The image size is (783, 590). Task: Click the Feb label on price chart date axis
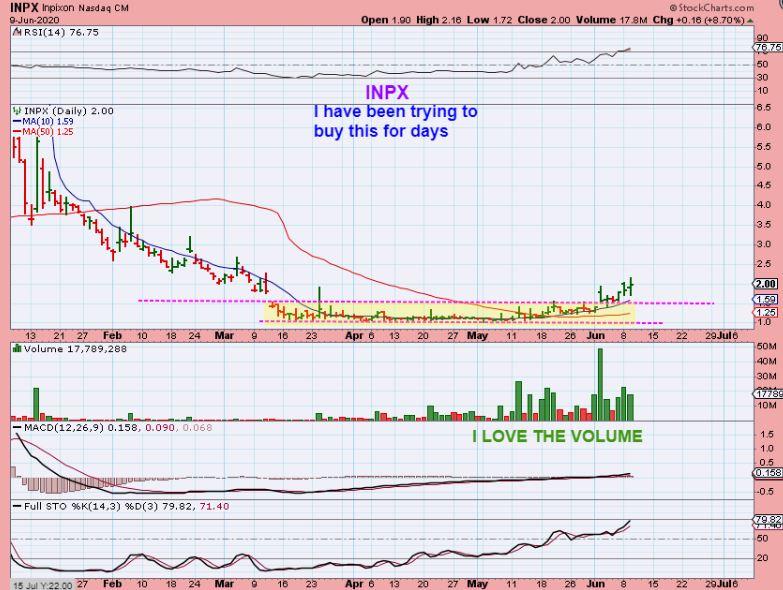coord(112,335)
